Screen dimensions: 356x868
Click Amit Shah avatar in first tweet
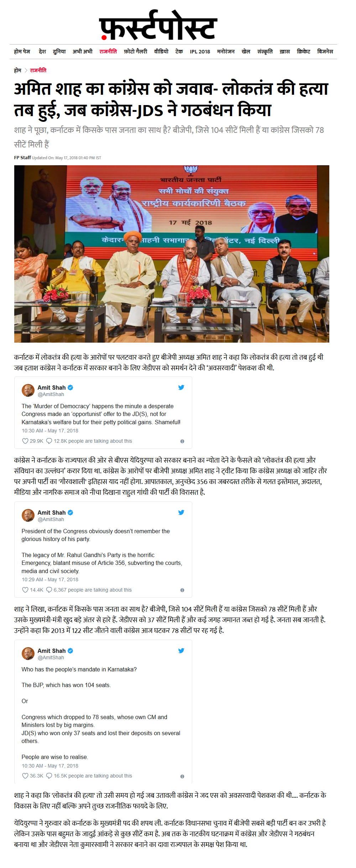coord(28,390)
